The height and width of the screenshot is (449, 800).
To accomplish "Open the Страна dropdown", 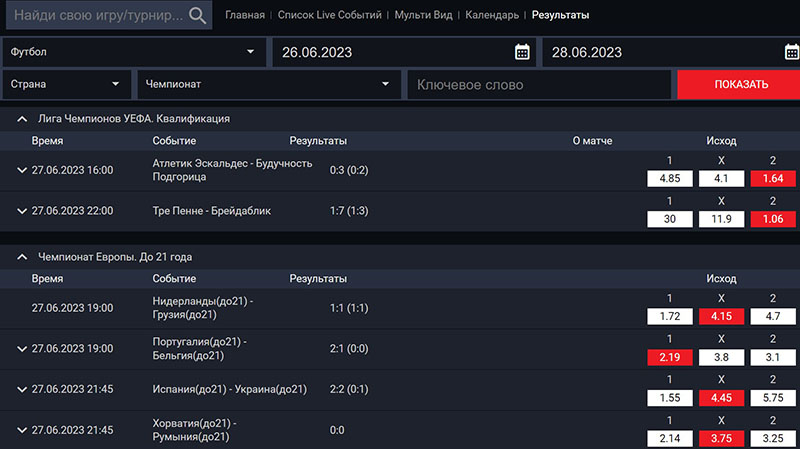I will coord(67,84).
